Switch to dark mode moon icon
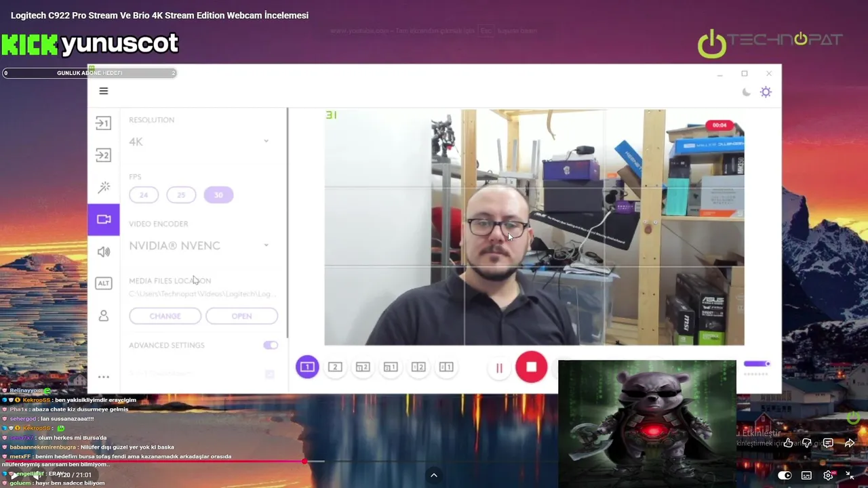 click(x=747, y=92)
